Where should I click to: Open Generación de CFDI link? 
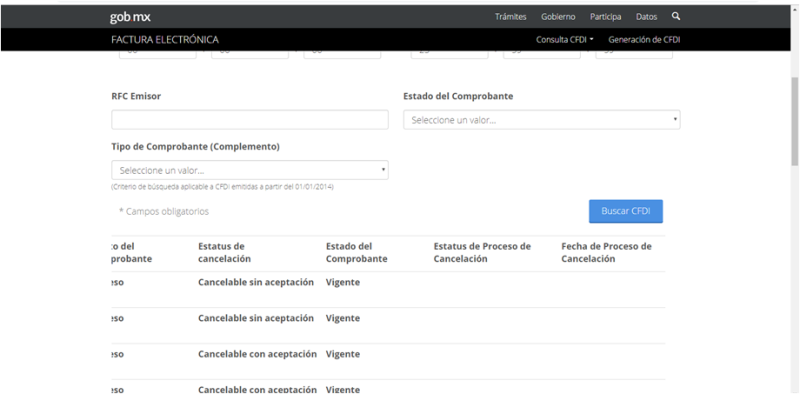644,40
